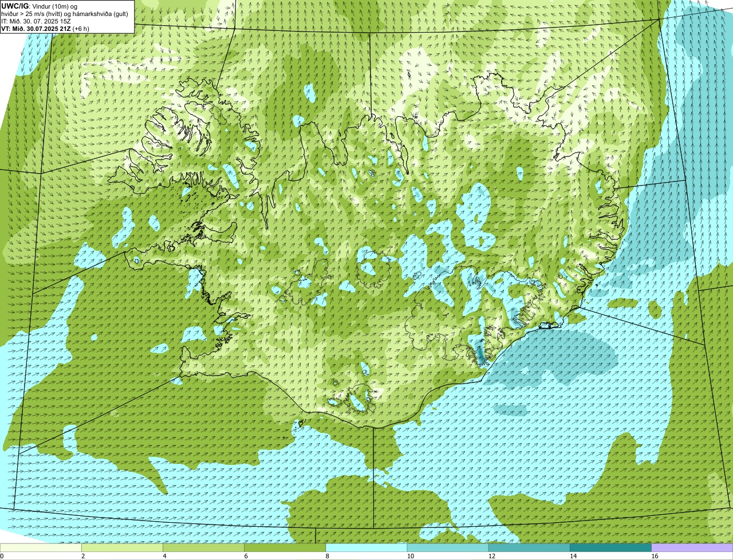Click the light green 2–4 legend swatch

[122, 547]
